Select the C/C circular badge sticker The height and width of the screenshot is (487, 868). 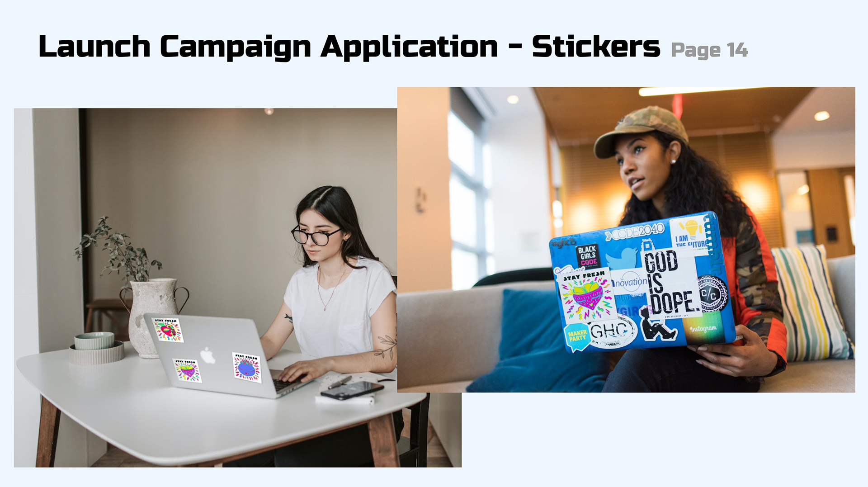(712, 294)
